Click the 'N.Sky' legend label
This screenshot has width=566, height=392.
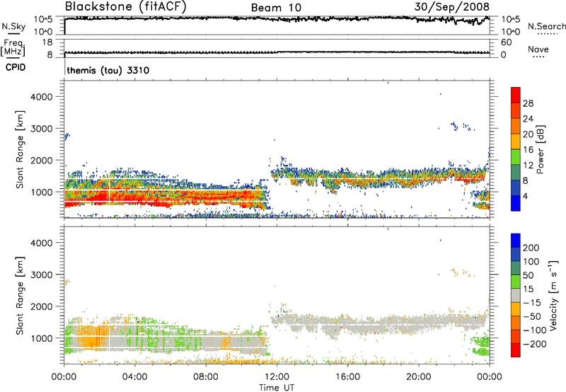13,26
